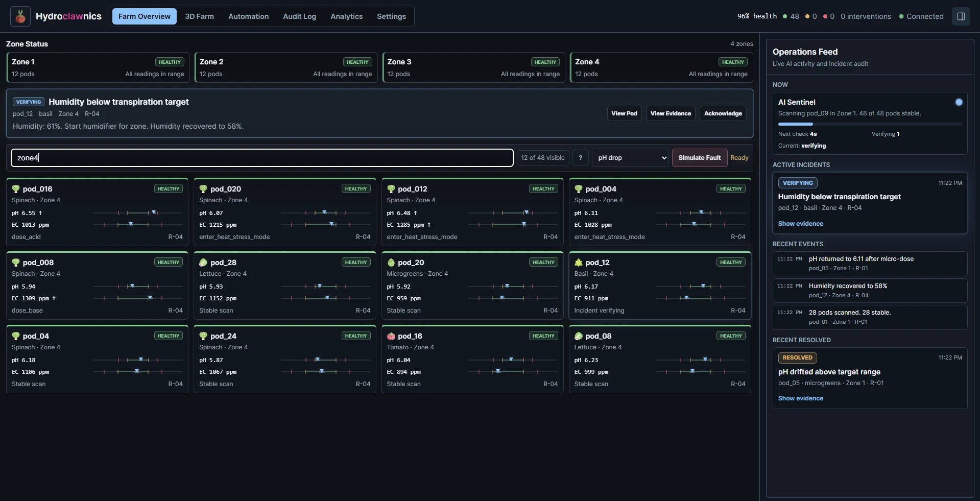Click the Simulate Fault button
This screenshot has height=501, width=980.
[699, 158]
